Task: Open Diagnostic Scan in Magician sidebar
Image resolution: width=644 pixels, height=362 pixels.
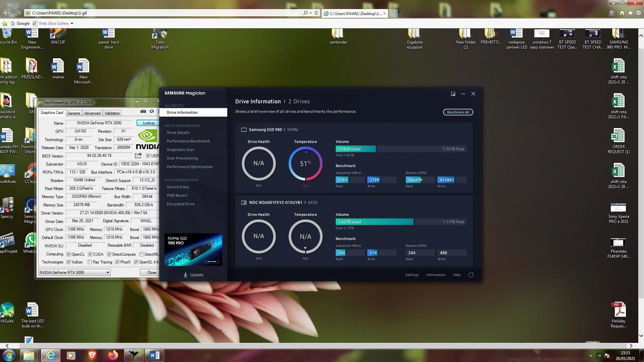Action: [x=180, y=150]
